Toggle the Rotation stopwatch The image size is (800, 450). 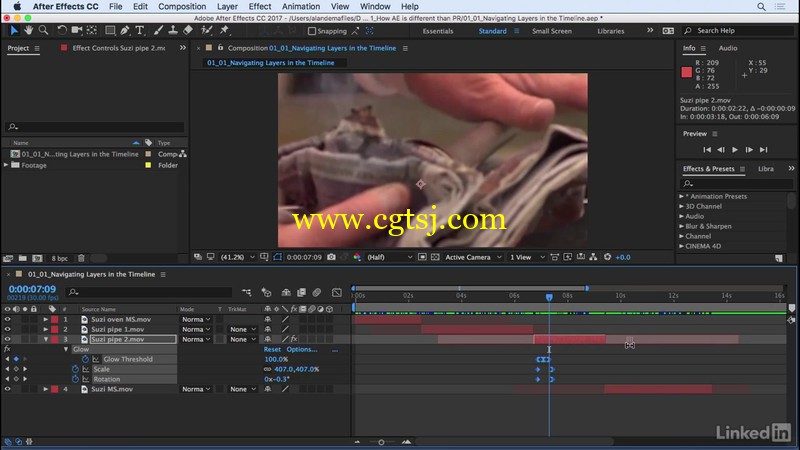(75, 379)
